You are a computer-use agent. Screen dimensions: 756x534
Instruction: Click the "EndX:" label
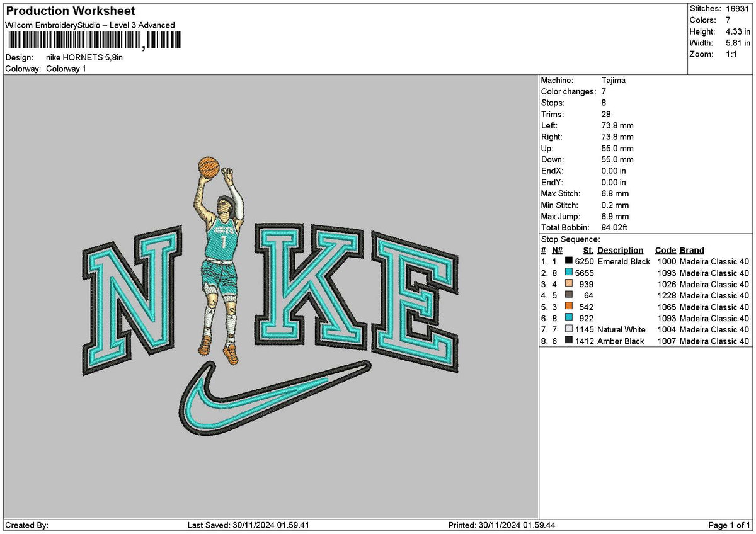(x=553, y=171)
